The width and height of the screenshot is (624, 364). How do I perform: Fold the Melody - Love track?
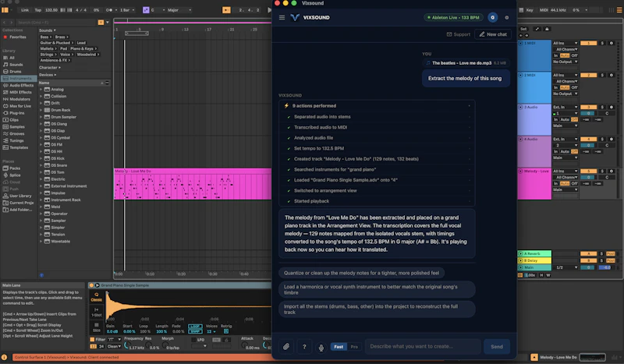(520, 171)
